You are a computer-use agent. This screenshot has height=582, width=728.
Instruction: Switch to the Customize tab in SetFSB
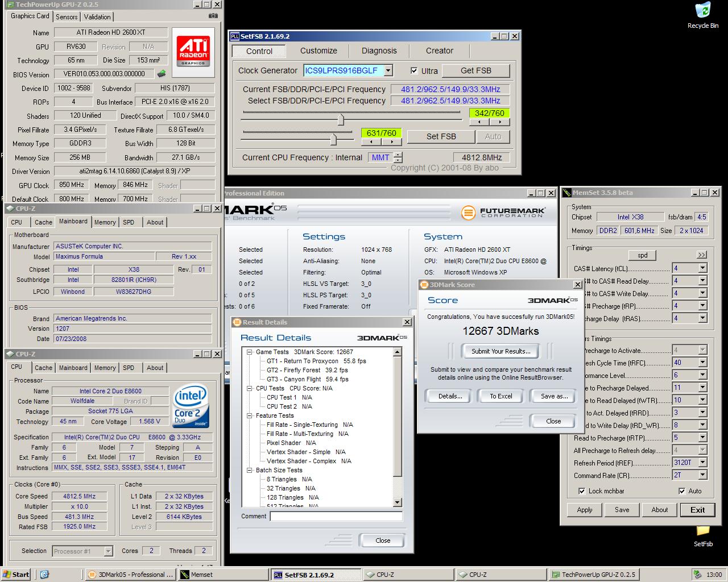tap(318, 51)
